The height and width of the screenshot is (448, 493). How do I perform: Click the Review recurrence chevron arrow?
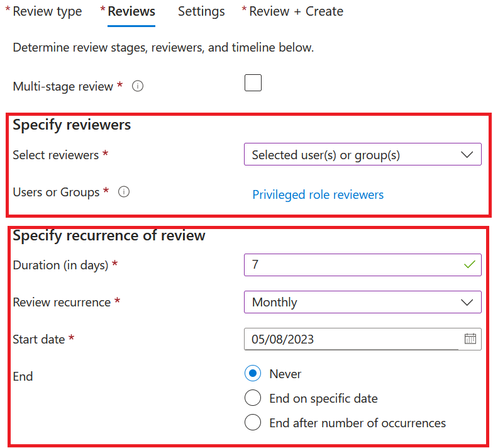tap(467, 302)
